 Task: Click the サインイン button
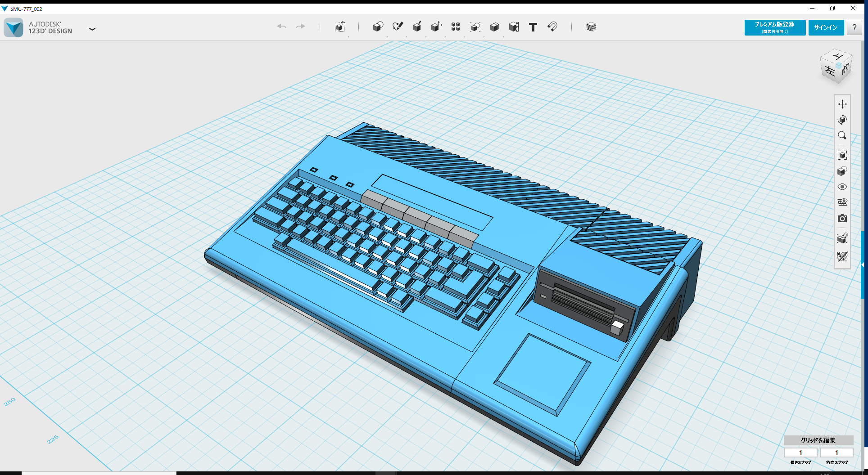coord(826,27)
